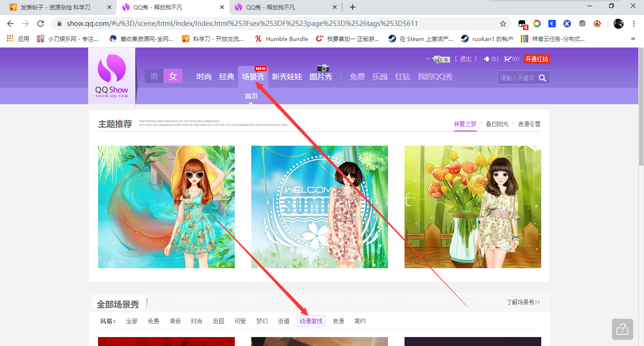Image resolution: width=644 pixels, height=346 pixels.
Task: Reload the page with the refresh icon
Action: click(41, 24)
